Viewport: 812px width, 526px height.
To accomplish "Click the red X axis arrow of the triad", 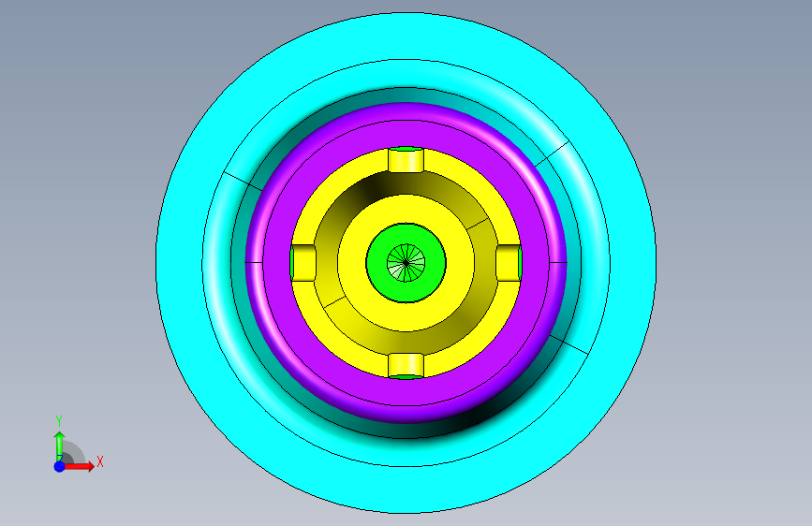I will coord(81,466).
